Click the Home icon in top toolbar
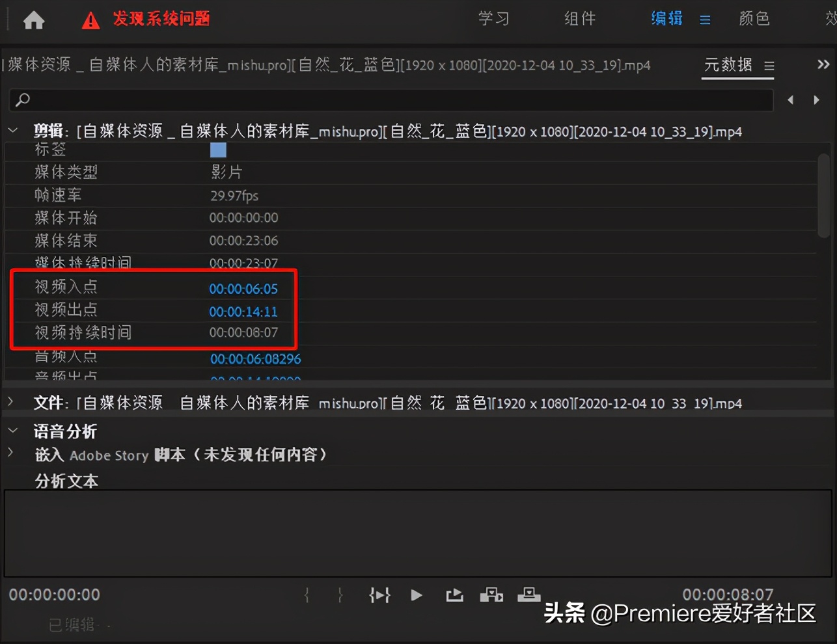This screenshot has width=837, height=644. 33,20
